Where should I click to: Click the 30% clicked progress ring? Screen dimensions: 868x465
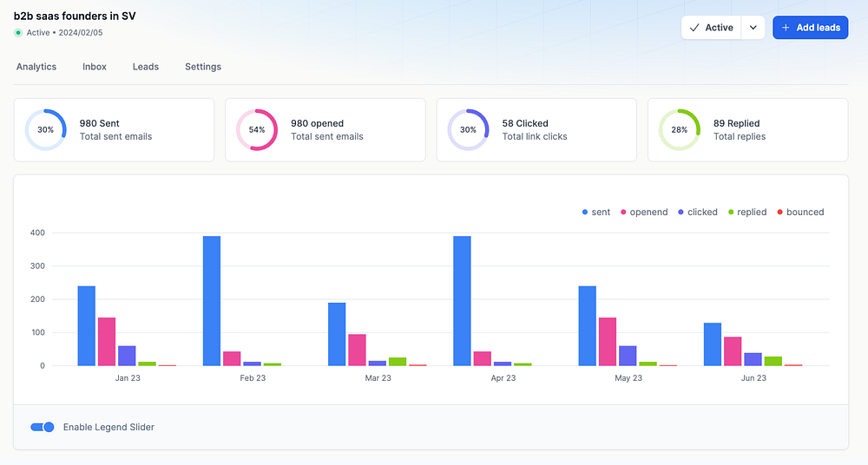(469, 129)
